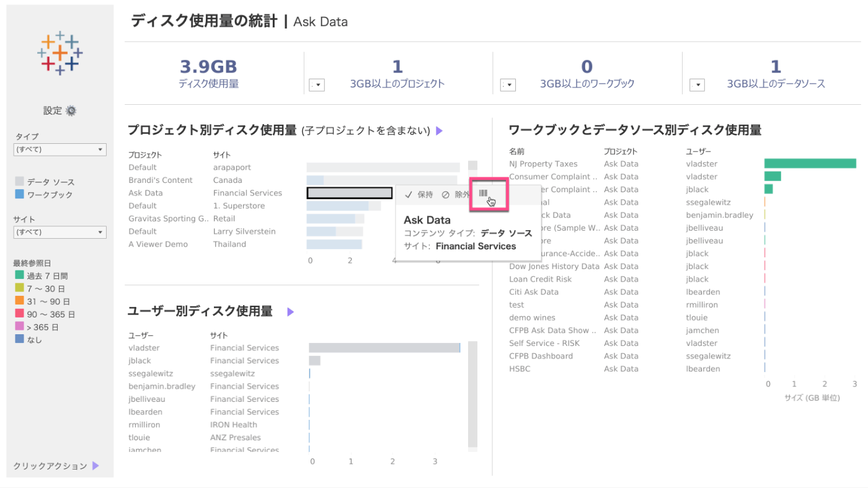Click the 除外 (Exclude) option in tooltip
The width and height of the screenshot is (868, 488).
click(456, 195)
